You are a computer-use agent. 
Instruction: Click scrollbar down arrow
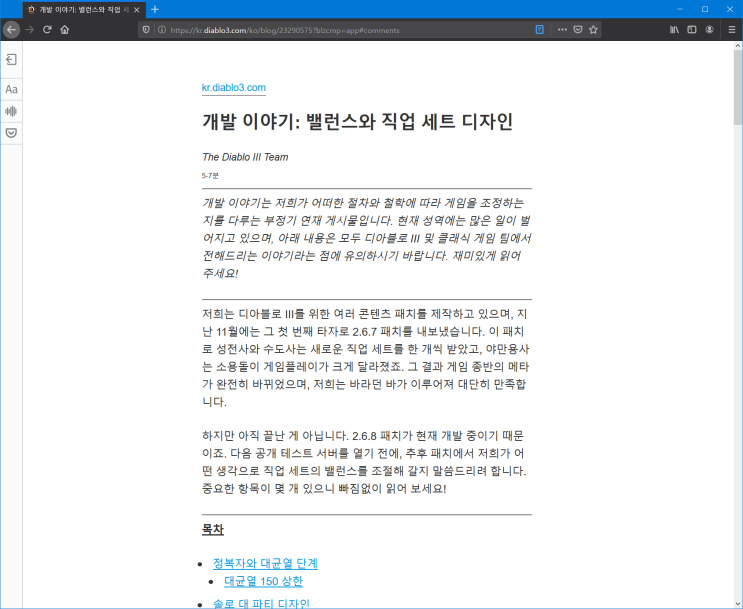(x=738, y=603)
